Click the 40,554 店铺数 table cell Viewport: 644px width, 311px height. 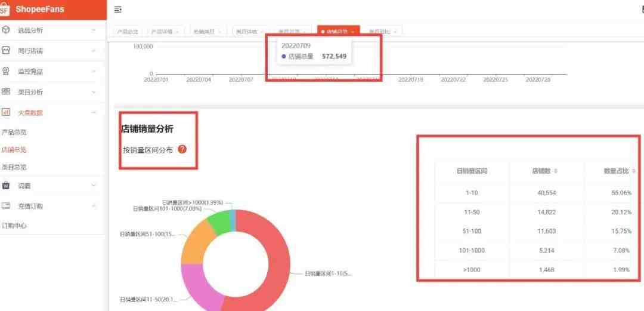click(546, 193)
